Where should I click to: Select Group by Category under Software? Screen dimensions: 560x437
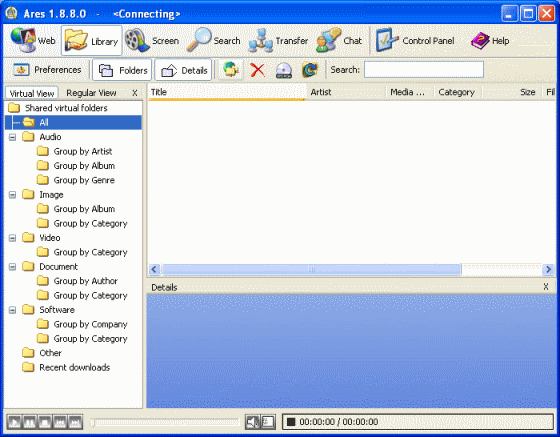point(83,338)
